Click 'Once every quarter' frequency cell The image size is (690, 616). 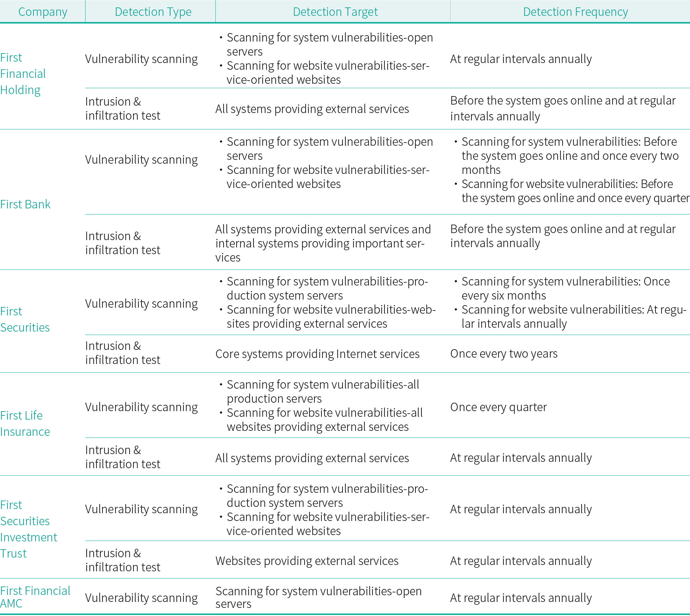click(x=498, y=407)
